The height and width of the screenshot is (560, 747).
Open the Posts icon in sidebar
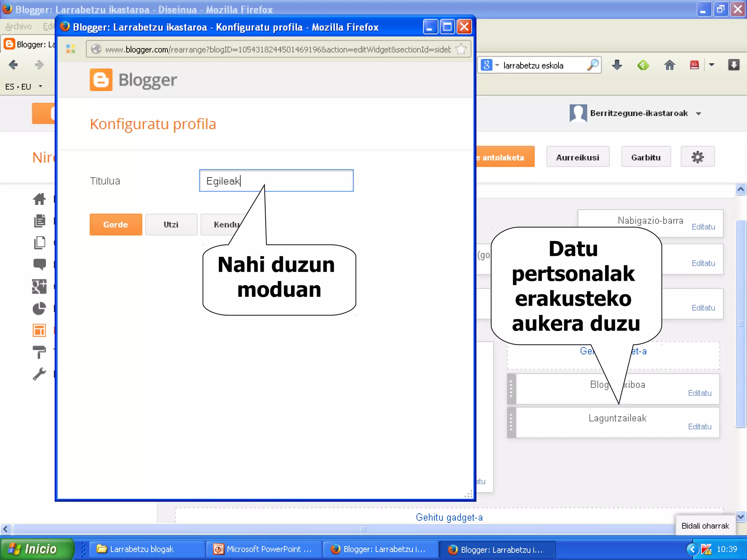39,221
